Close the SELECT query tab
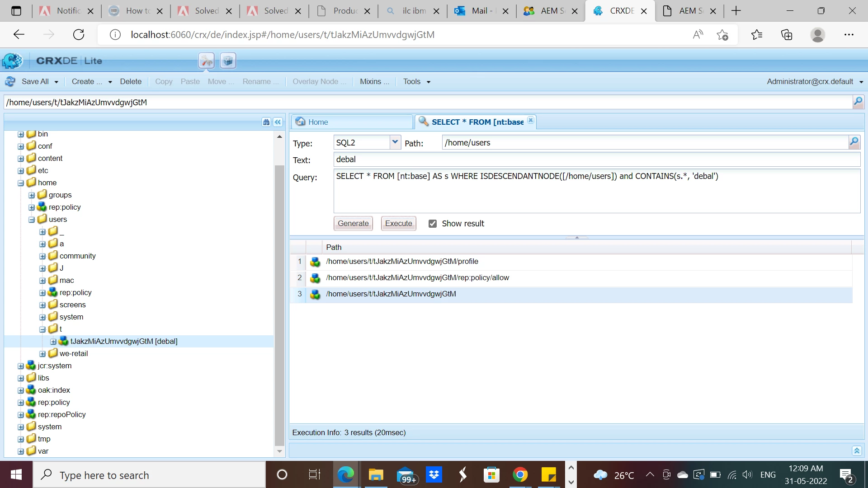 [531, 120]
